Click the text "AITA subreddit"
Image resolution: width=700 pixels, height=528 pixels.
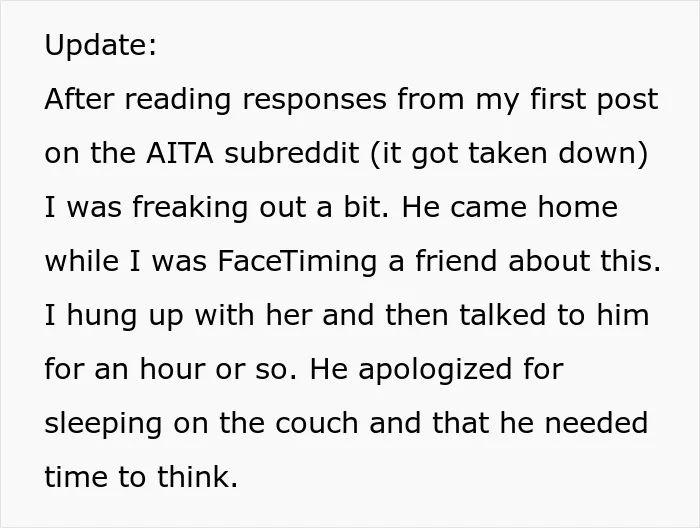253,153
